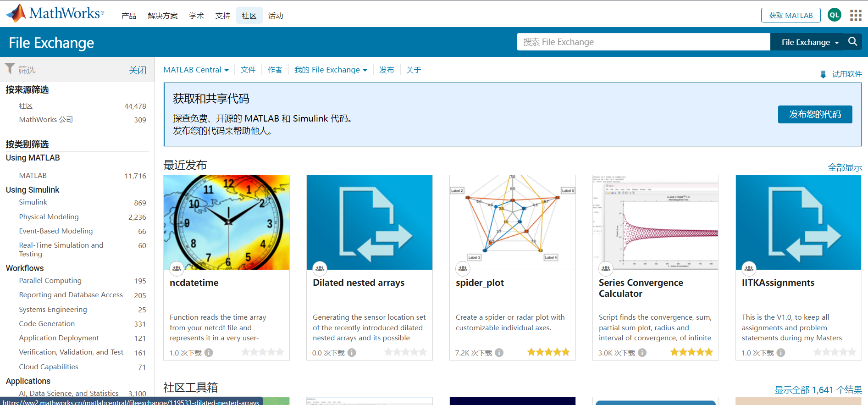Click the QL user avatar
This screenshot has width=868, height=405.
tap(834, 15)
